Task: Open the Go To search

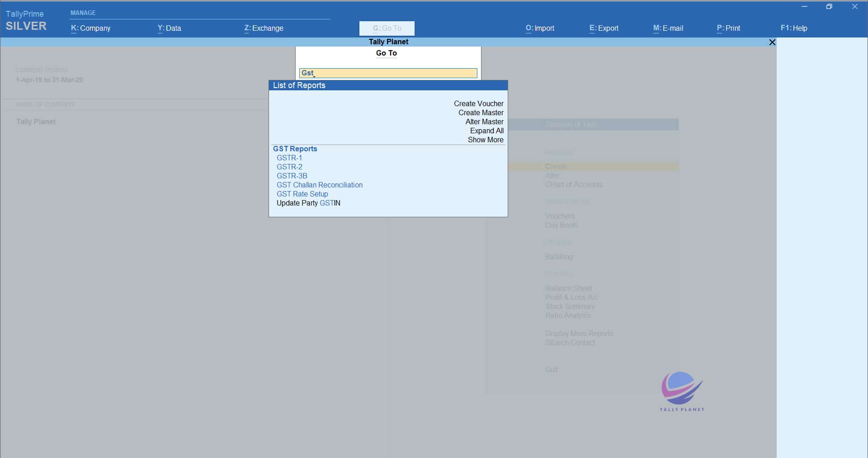Action: tap(387, 28)
